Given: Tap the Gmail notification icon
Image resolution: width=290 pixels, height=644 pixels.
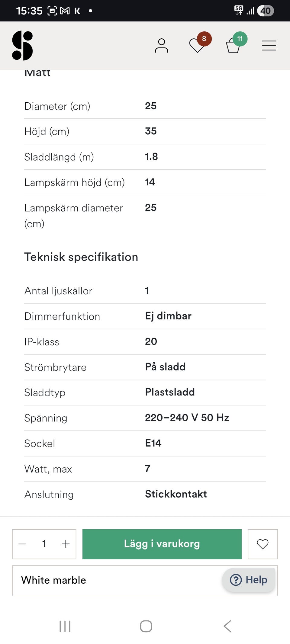Looking at the screenshot, I should [x=65, y=11].
